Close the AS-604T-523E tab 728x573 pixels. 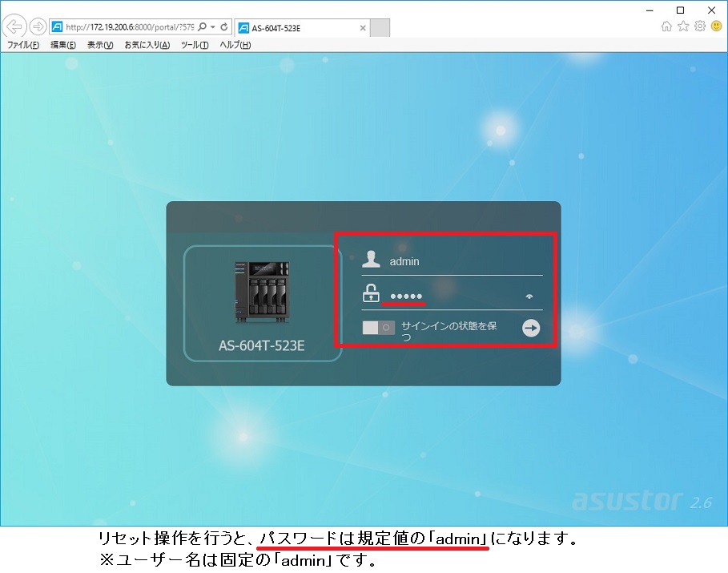[363, 28]
